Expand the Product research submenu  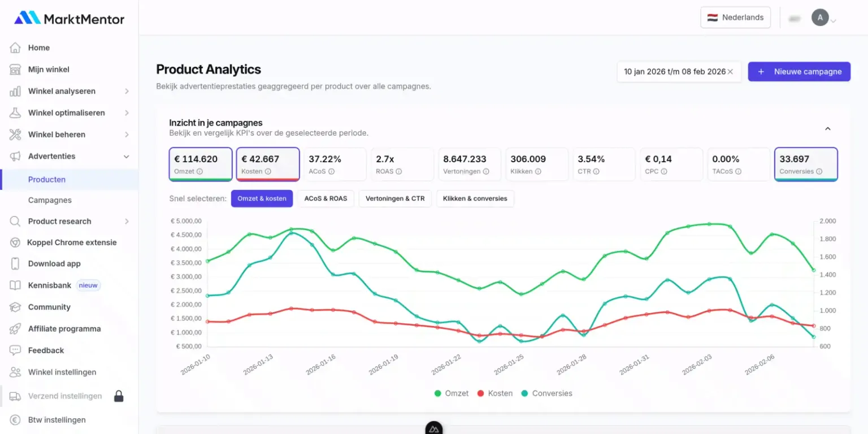pyautogui.click(x=127, y=222)
